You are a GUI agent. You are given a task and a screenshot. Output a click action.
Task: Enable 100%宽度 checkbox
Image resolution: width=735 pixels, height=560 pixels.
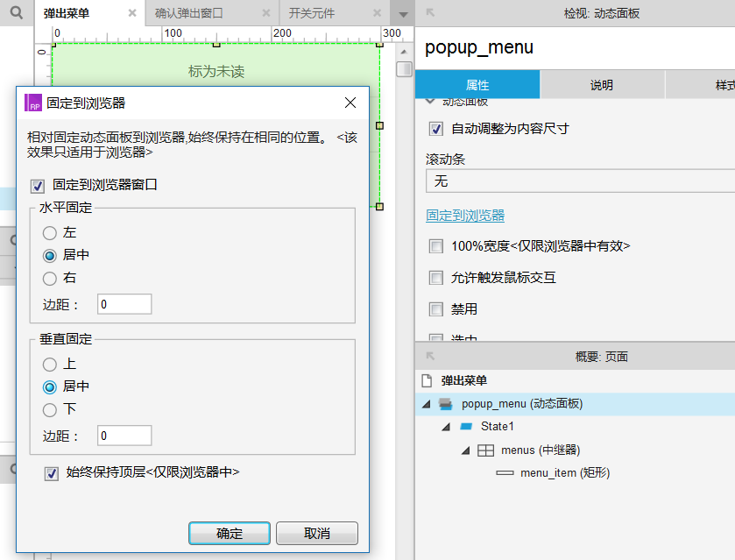coord(436,246)
